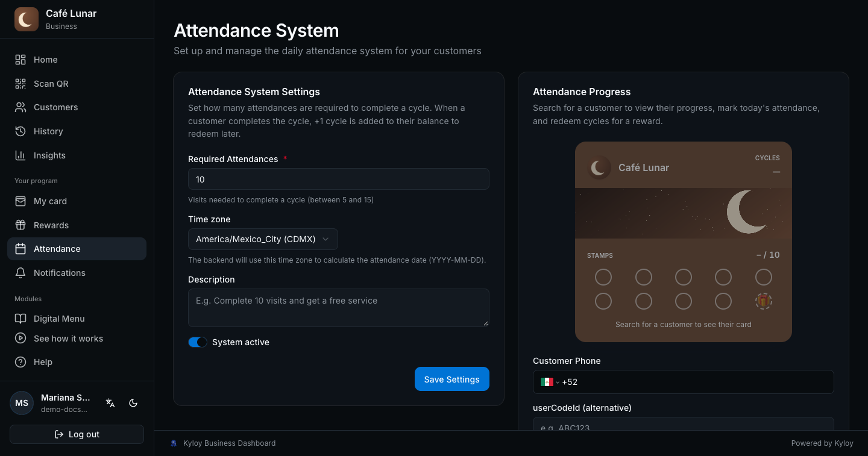Click the Insights bar chart icon

coord(20,155)
